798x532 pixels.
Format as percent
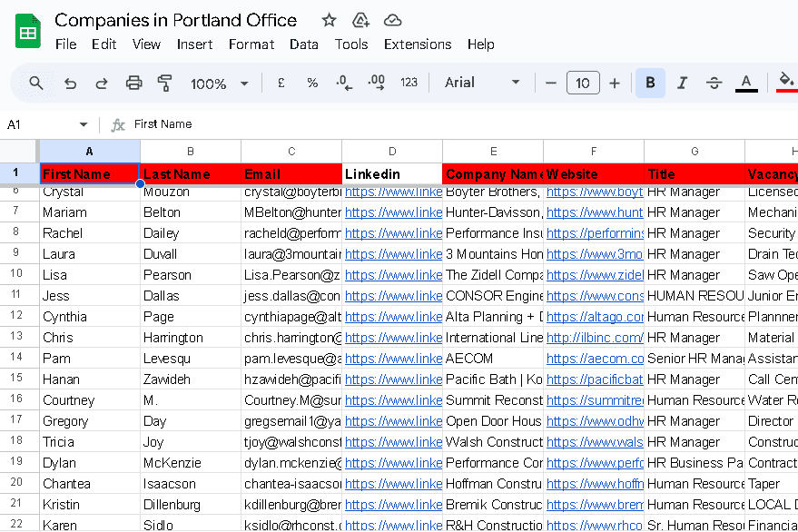(x=312, y=83)
